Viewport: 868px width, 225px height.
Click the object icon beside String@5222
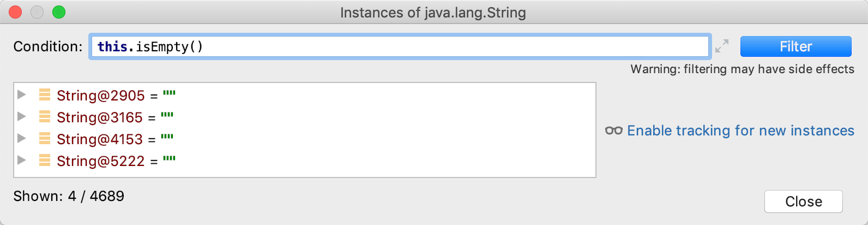click(45, 161)
